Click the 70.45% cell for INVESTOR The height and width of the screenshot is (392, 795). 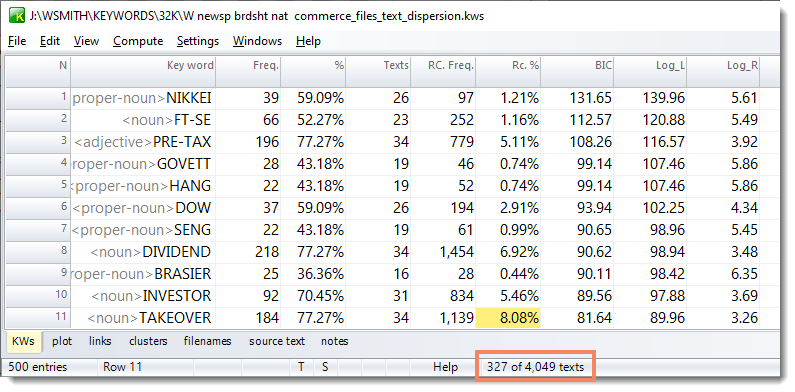click(313, 296)
